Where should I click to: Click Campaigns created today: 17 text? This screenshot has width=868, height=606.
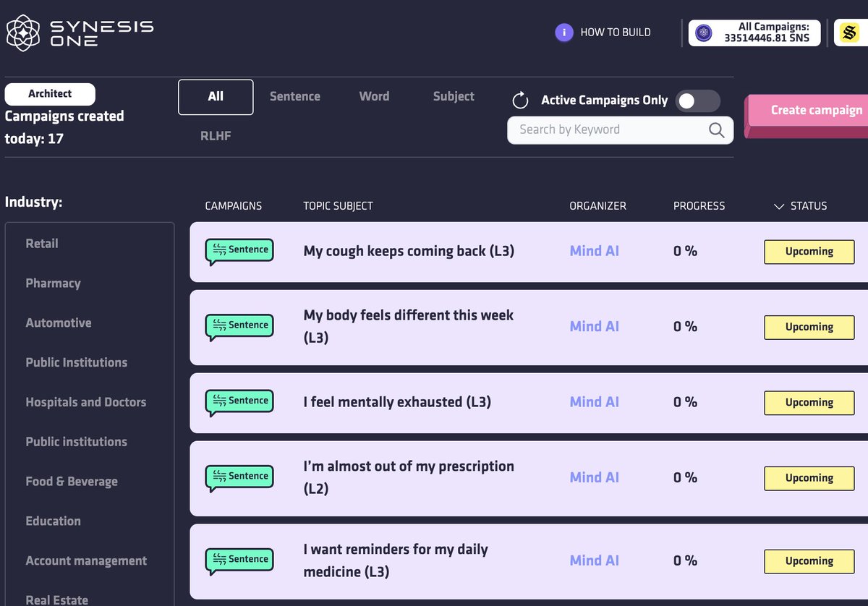(64, 127)
